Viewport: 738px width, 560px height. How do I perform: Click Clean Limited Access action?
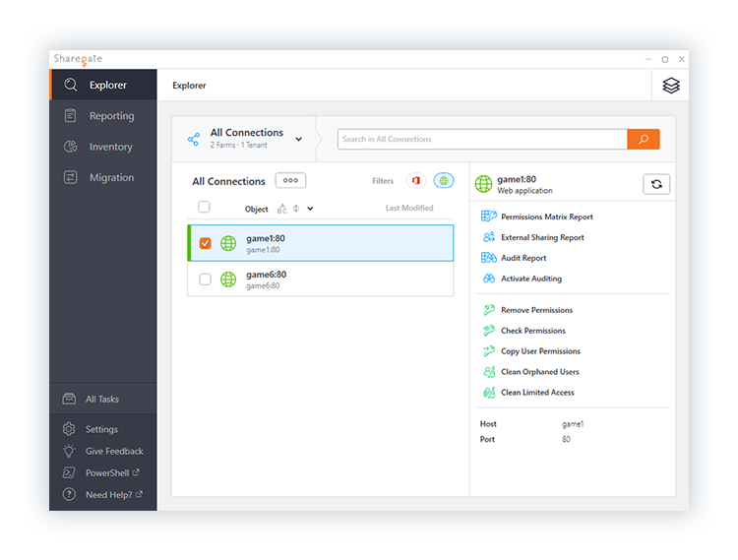point(537,393)
